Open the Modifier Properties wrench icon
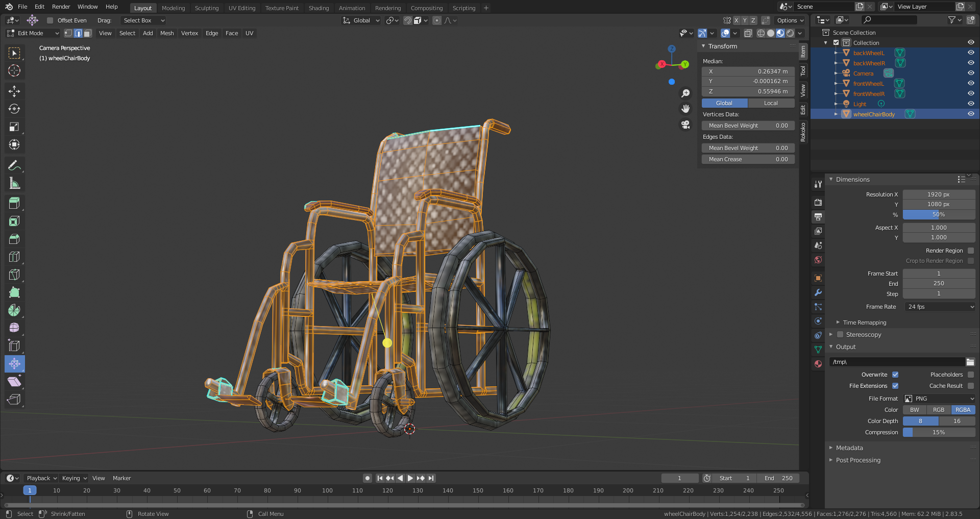980x519 pixels. pos(818,292)
